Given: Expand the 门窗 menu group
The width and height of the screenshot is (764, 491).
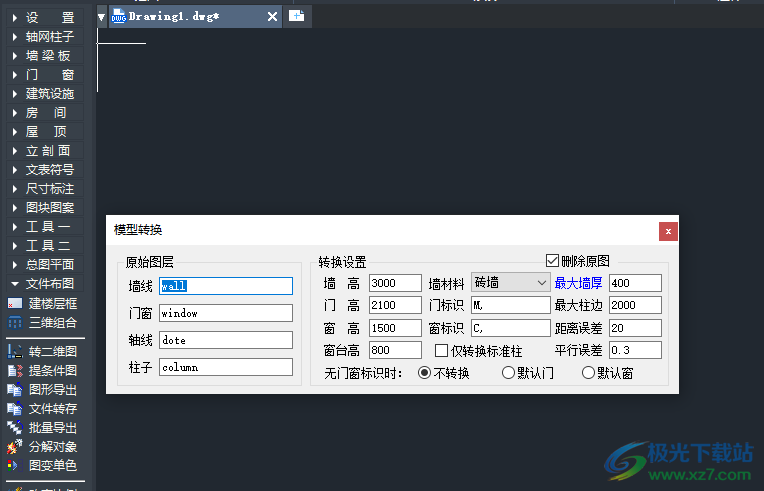Looking at the screenshot, I should coord(45,75).
